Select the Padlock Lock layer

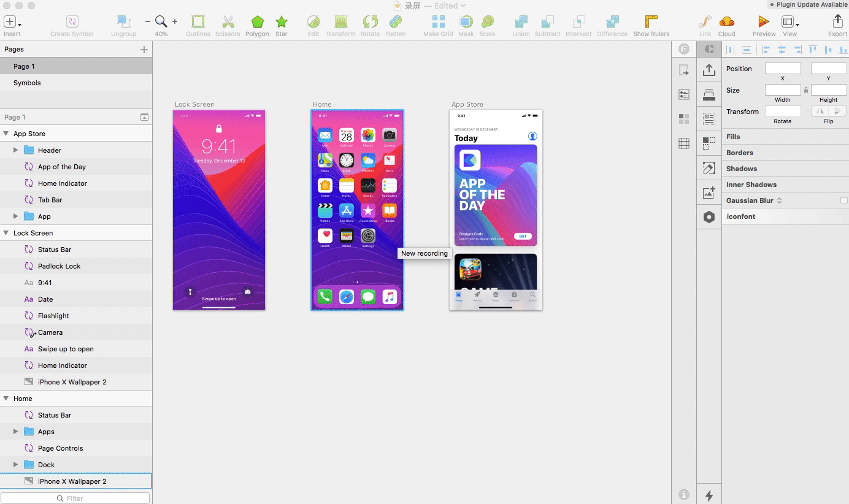tap(59, 266)
